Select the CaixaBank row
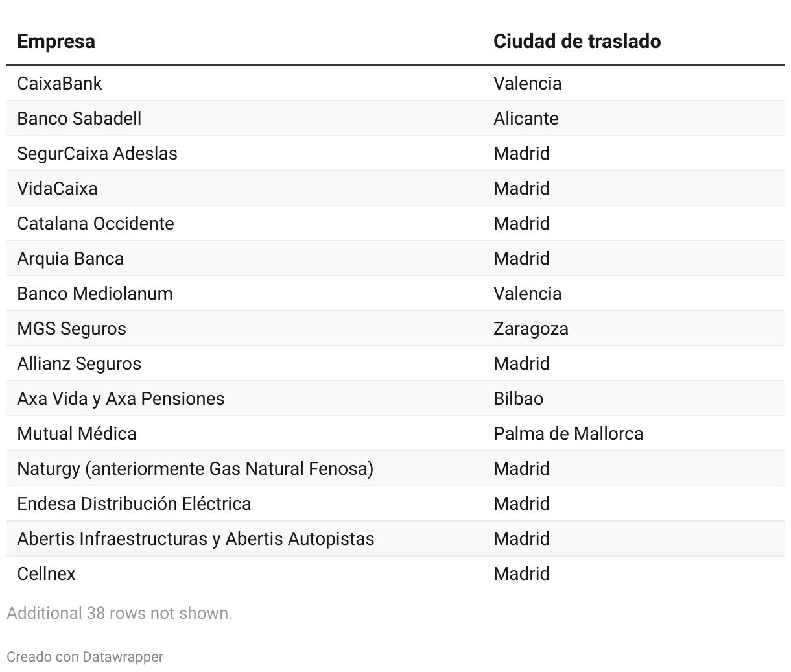Screen dimensions: 791x672 tap(395, 83)
